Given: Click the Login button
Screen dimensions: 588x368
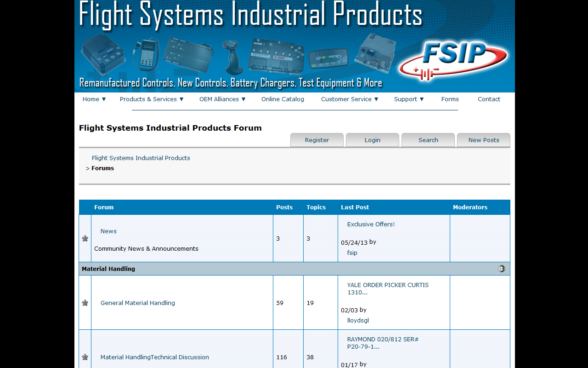Looking at the screenshot, I should pyautogui.click(x=372, y=140).
